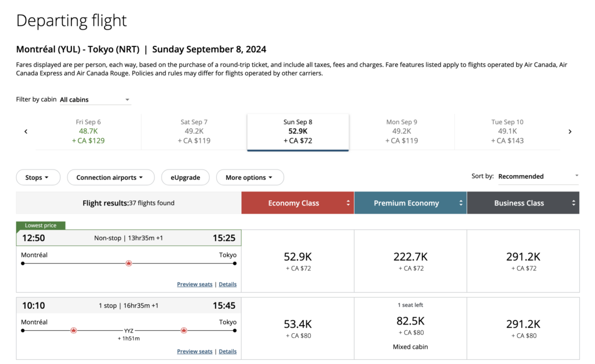The width and height of the screenshot is (595, 364).
Task: Open Details for the 1 stop flight
Action: click(x=227, y=352)
